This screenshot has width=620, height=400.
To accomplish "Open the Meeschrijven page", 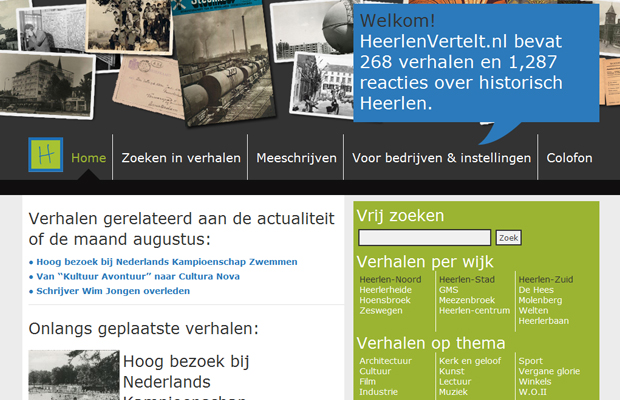I will pyautogui.click(x=296, y=158).
